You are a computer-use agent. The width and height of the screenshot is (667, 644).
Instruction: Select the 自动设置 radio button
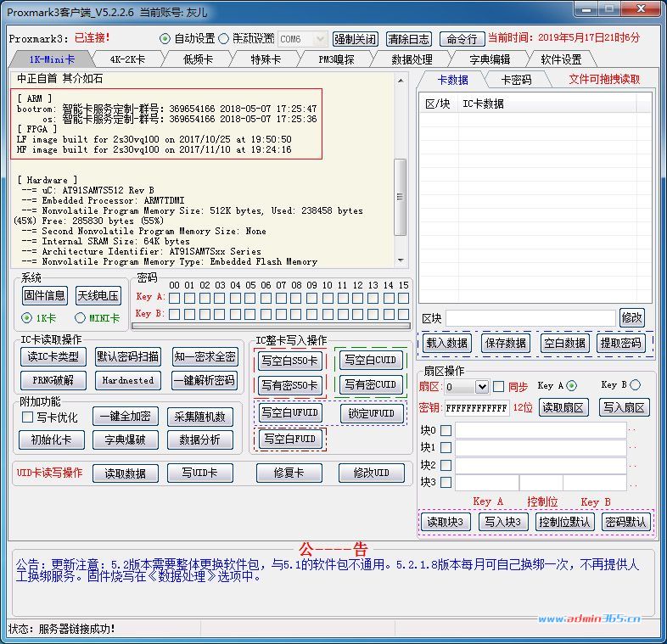click(165, 39)
